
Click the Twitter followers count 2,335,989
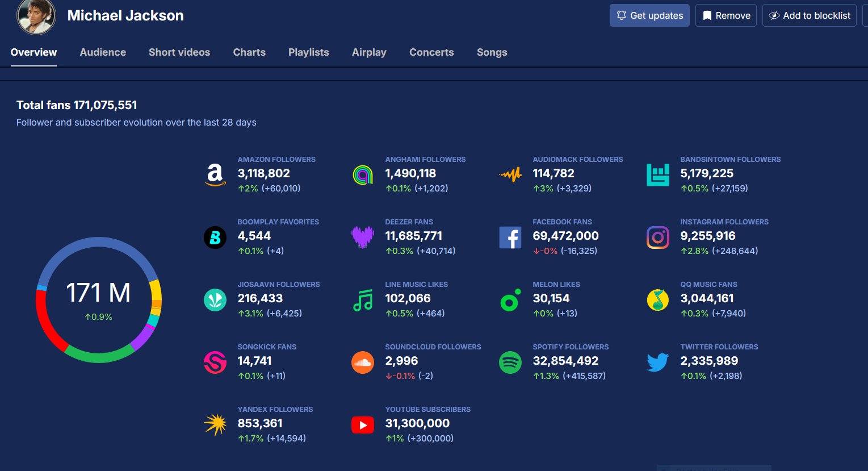click(710, 361)
